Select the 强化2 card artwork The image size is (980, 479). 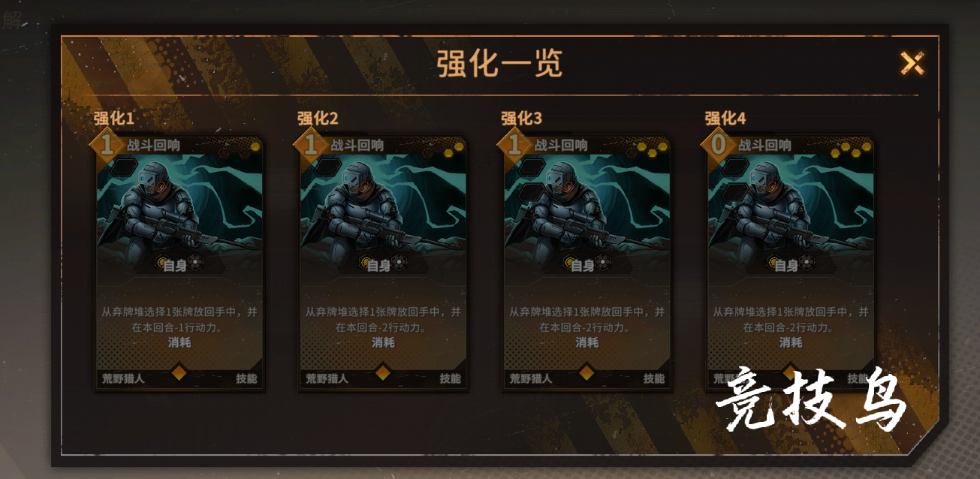click(x=383, y=203)
